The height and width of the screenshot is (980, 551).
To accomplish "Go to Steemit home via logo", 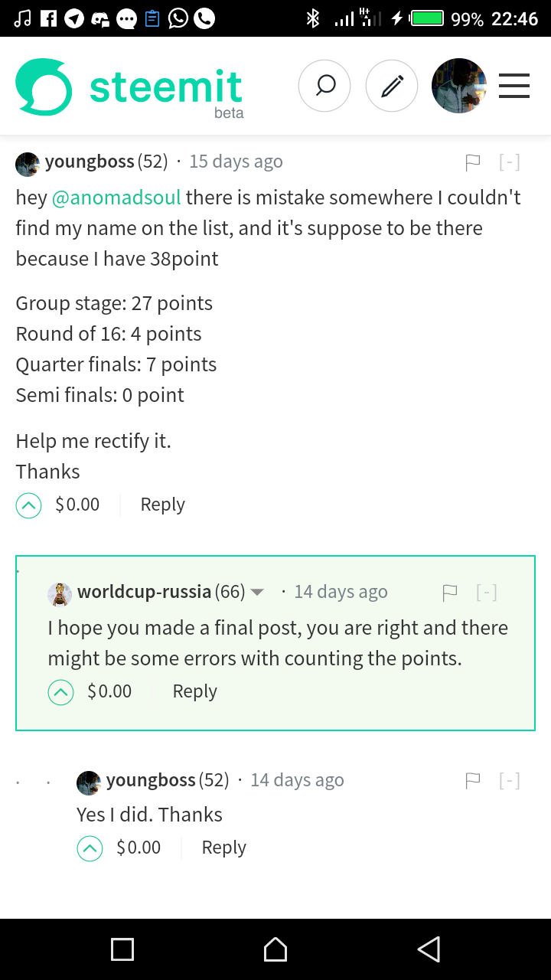I will point(129,89).
